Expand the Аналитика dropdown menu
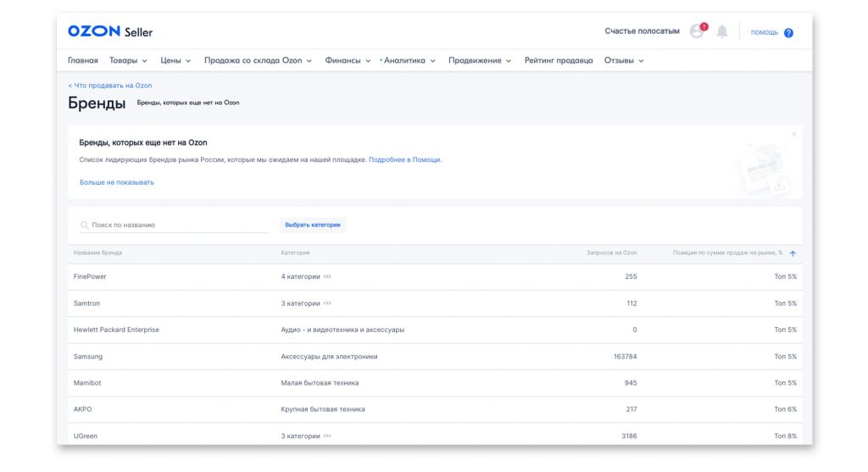 (409, 61)
